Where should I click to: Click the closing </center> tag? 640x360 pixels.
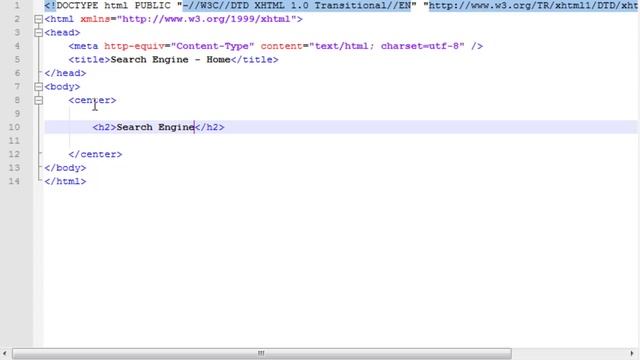[x=95, y=154]
